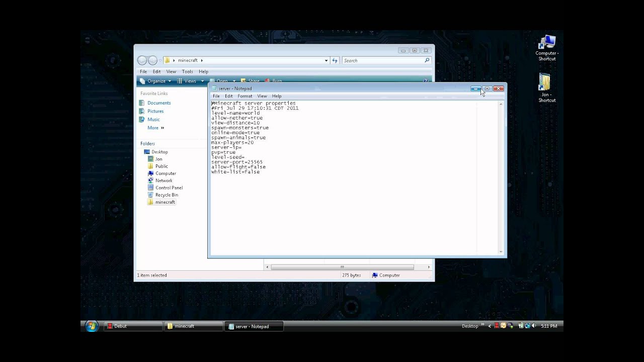This screenshot has height=362, width=644.
Task: Expand the arrow after the minecraft breadcrumb
Action: (x=202, y=60)
